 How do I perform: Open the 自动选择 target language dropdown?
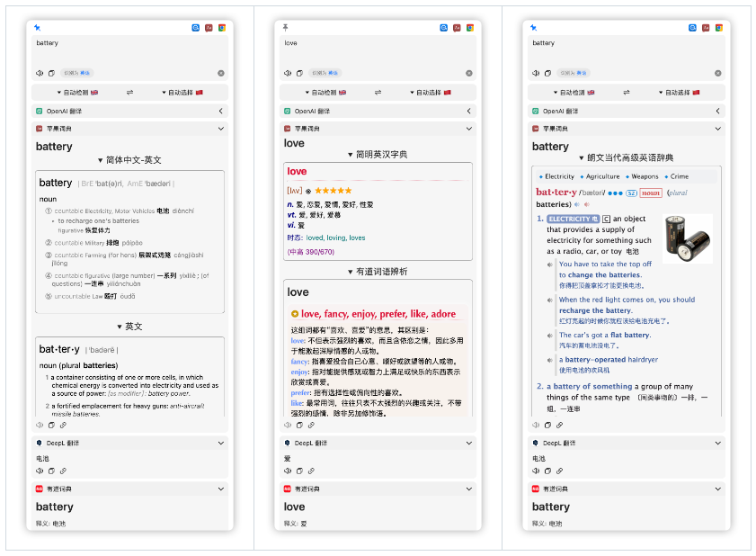(x=180, y=93)
